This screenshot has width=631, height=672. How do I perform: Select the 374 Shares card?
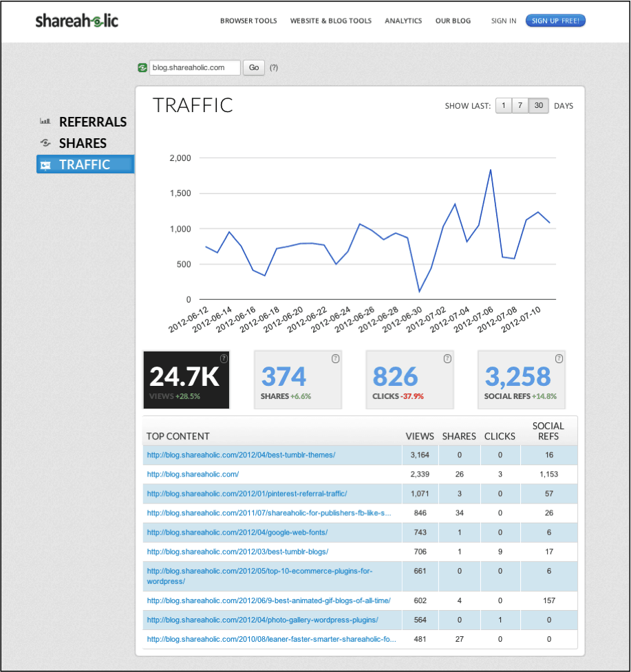298,380
